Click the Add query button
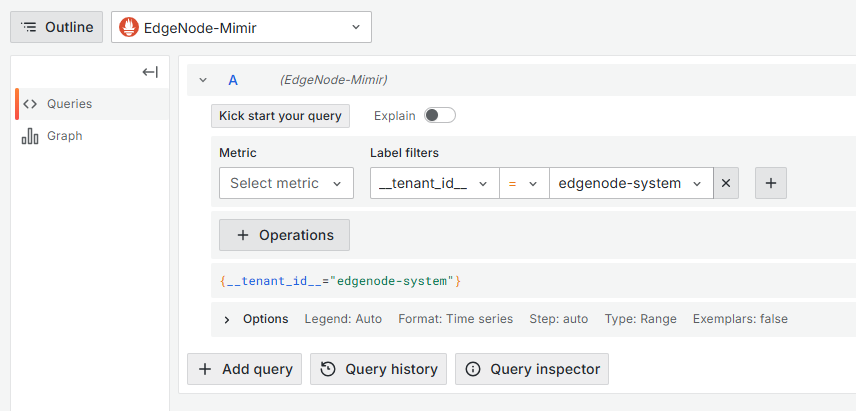The image size is (856, 411). coord(245,369)
